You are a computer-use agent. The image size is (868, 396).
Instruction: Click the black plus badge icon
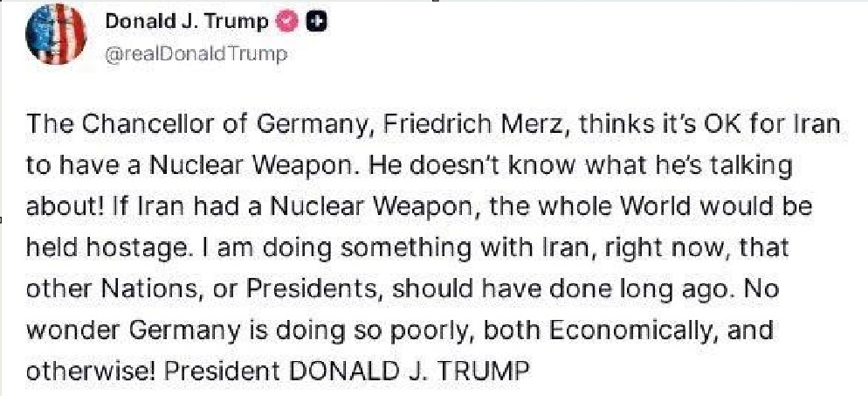(x=318, y=24)
